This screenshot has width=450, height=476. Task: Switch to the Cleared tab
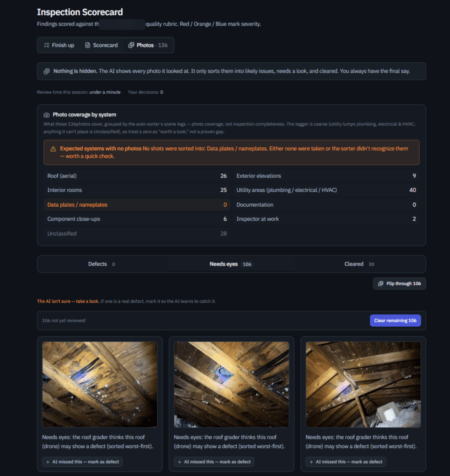coord(359,264)
